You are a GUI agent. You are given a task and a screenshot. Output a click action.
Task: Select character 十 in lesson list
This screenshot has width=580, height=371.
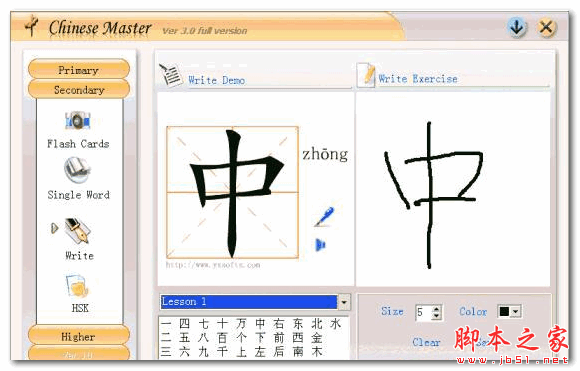[x=222, y=324]
